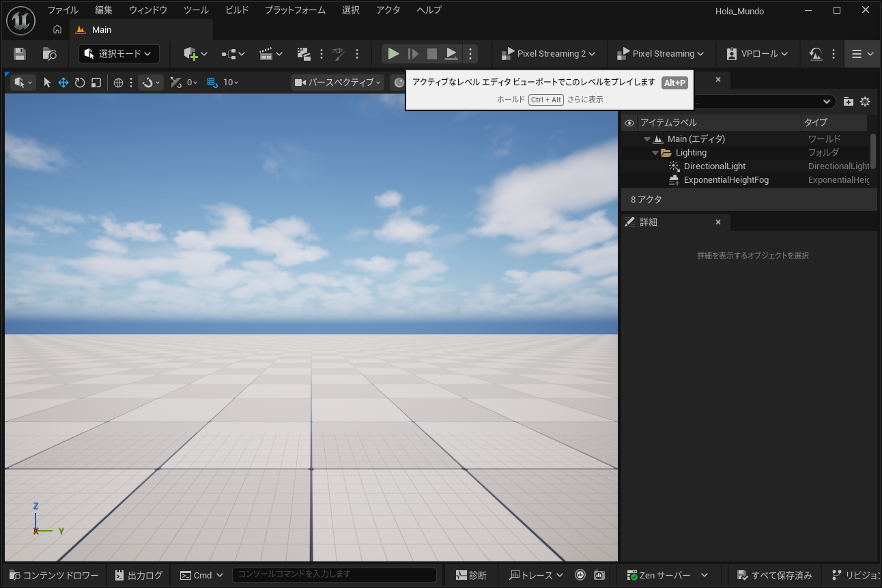This screenshot has width=882, height=588.
Task: Open the 選択 menu
Action: pos(351,10)
